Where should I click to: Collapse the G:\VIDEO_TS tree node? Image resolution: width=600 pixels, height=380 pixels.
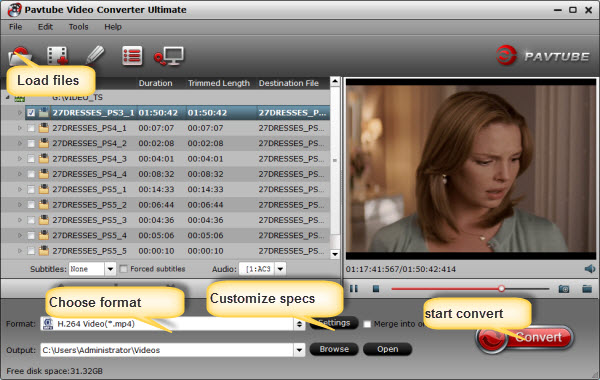click(7, 98)
